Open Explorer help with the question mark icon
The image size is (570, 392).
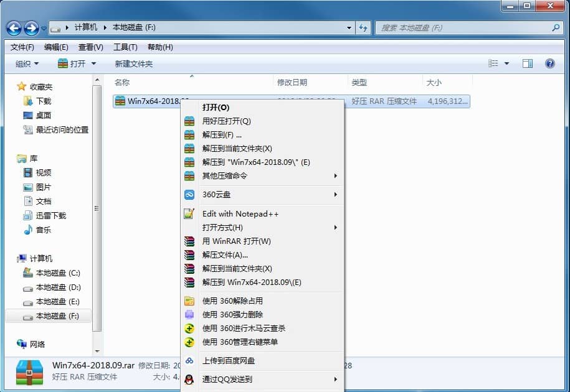(549, 63)
